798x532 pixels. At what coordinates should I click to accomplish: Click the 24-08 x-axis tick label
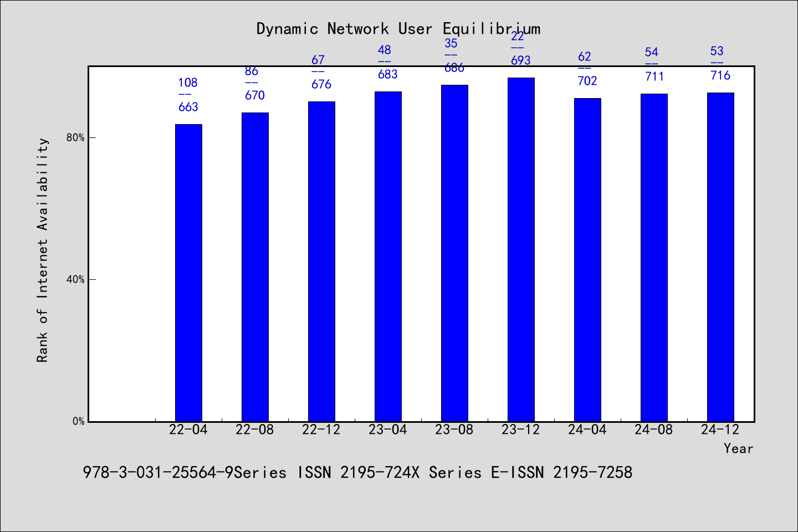pyautogui.click(x=654, y=429)
